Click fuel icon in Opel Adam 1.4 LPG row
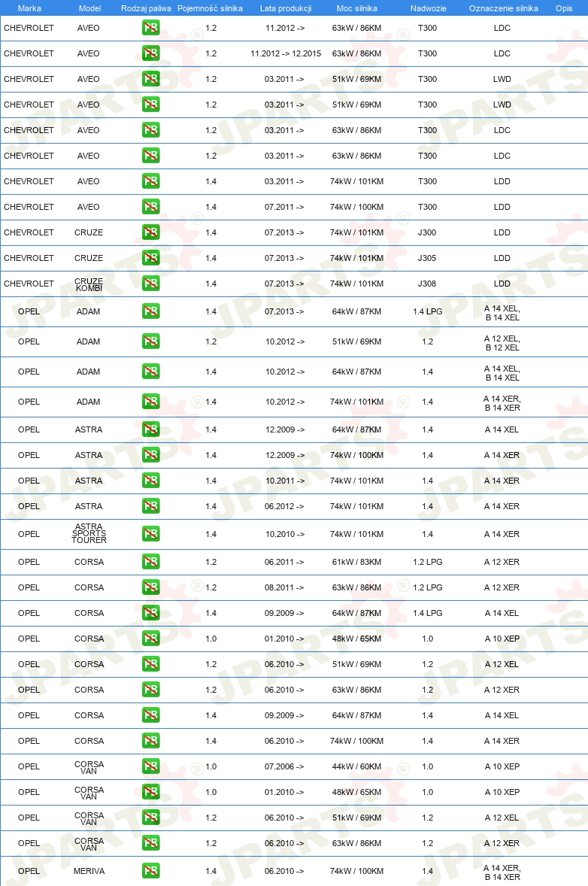This screenshot has width=588, height=886. tap(151, 311)
